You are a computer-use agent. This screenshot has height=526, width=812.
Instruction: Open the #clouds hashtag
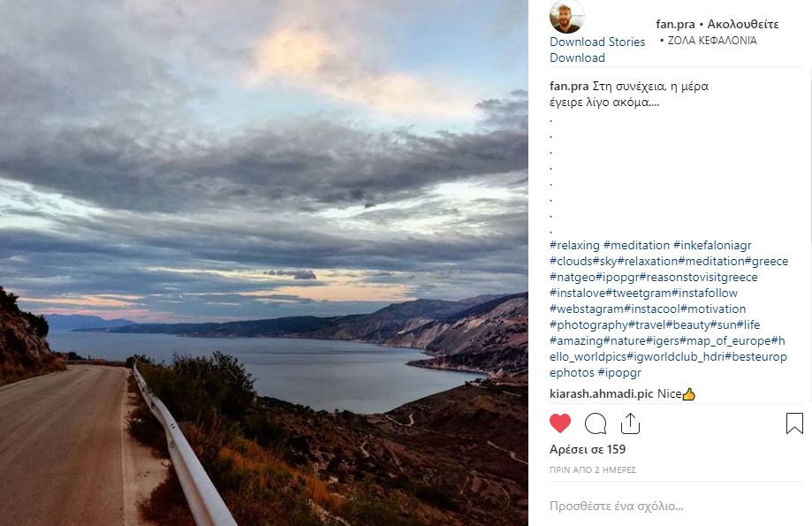(x=570, y=261)
